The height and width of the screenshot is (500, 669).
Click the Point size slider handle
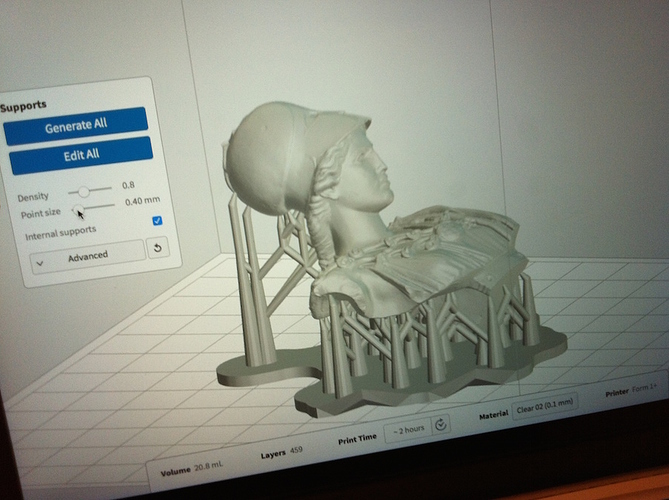77,207
